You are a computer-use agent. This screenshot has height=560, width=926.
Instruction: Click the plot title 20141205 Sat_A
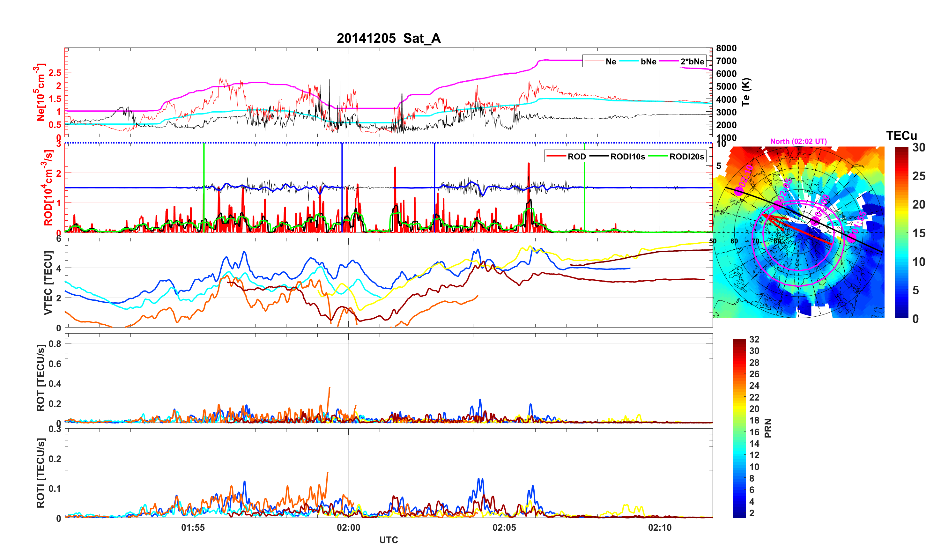pyautogui.click(x=388, y=38)
